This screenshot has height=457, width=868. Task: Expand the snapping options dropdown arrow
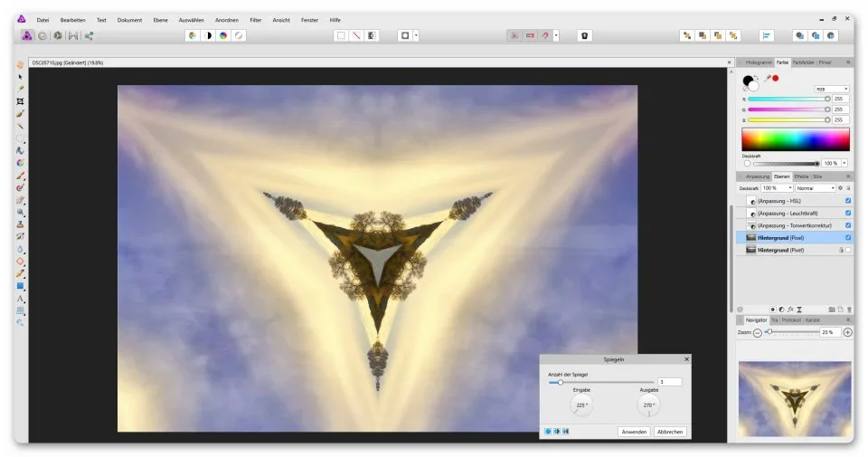point(556,35)
